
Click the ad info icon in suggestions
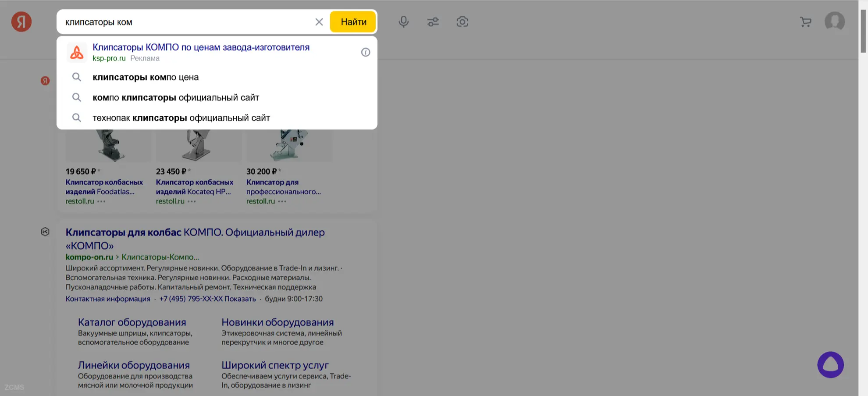coord(365,52)
